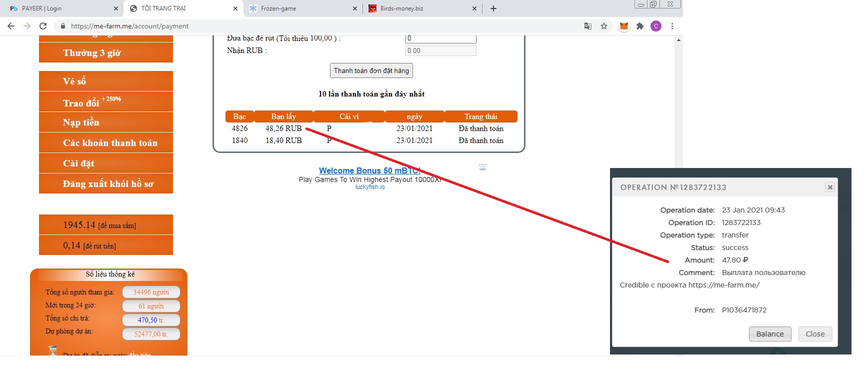Close the Frozen-game tab

(x=355, y=8)
